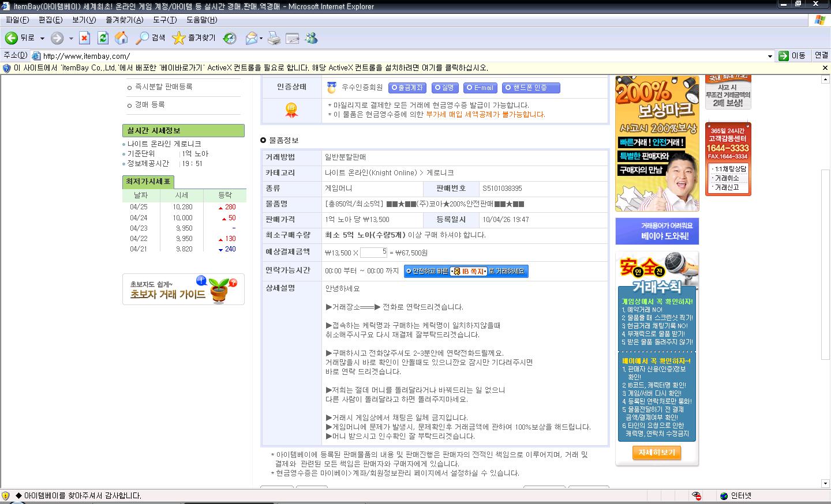Click the quantity input field showing 5
831x504 pixels.
coord(374,252)
